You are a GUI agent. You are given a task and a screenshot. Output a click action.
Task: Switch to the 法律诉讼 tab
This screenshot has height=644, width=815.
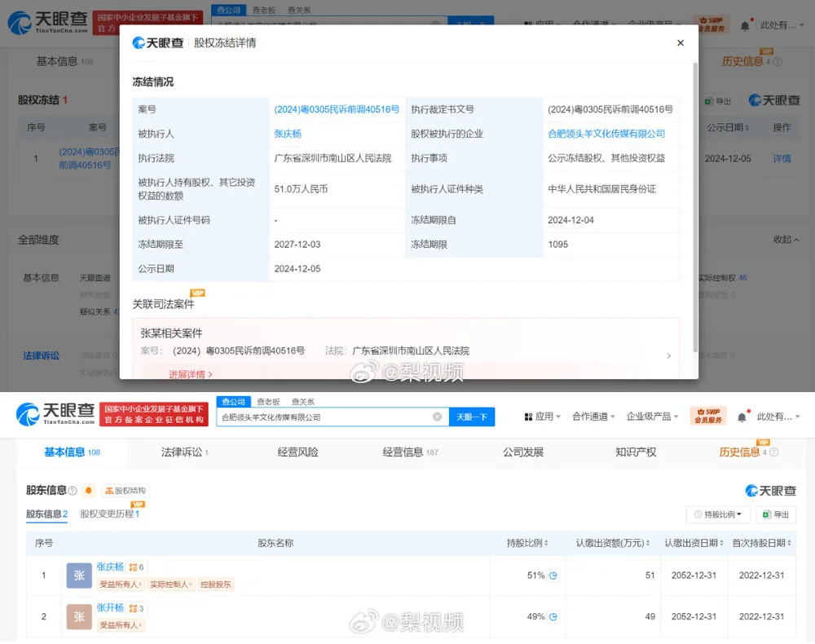pyautogui.click(x=184, y=452)
